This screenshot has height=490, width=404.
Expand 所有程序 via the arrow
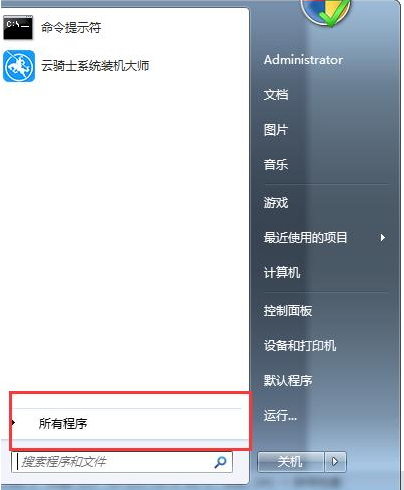click(x=13, y=423)
